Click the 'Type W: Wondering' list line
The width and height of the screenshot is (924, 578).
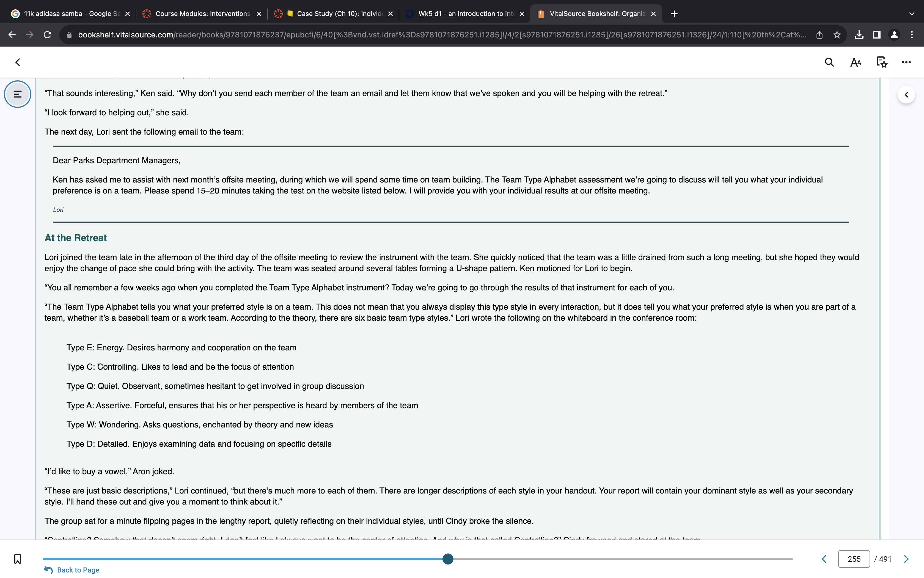pos(200,425)
